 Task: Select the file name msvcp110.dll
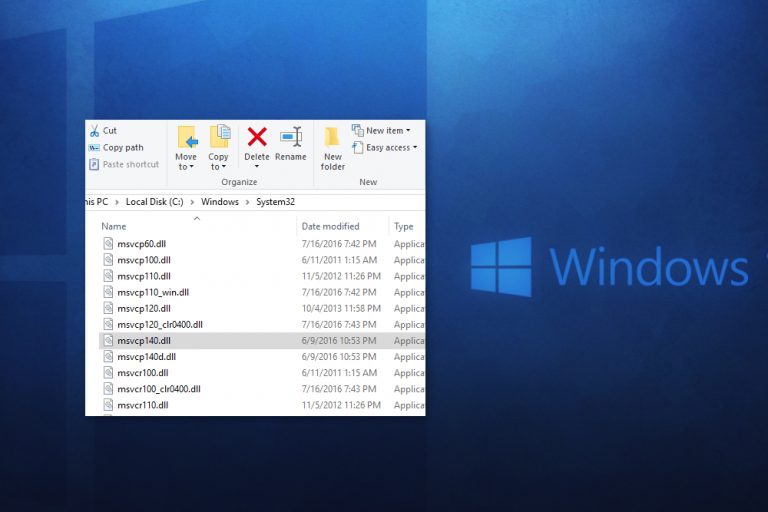pyautogui.click(x=144, y=276)
